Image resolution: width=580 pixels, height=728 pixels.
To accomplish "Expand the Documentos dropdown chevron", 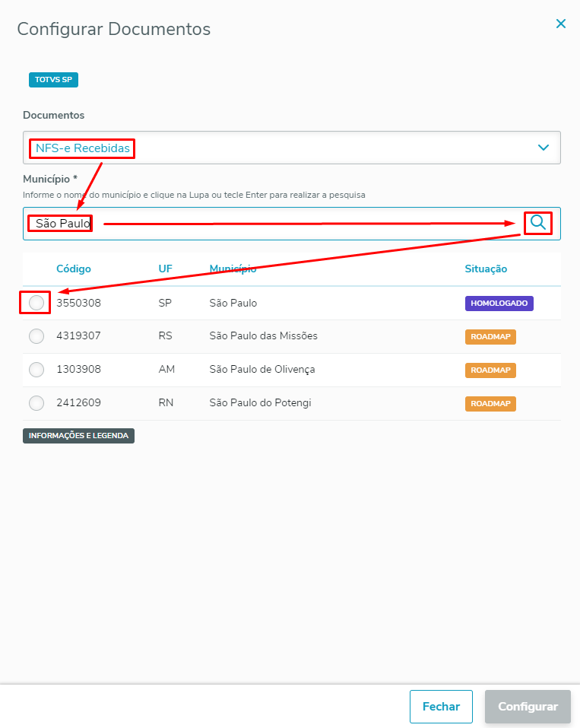I will 544,148.
